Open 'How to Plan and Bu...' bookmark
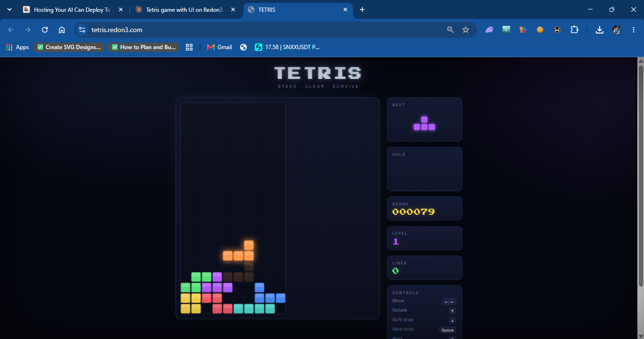Screen dimensions: 644x339 click(x=144, y=47)
